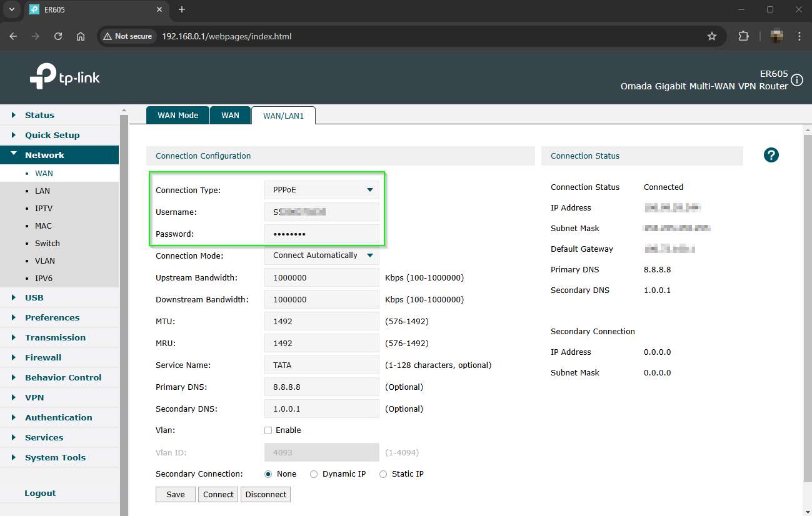Disconnect the PPPoE connection
812x516 pixels.
265,494
